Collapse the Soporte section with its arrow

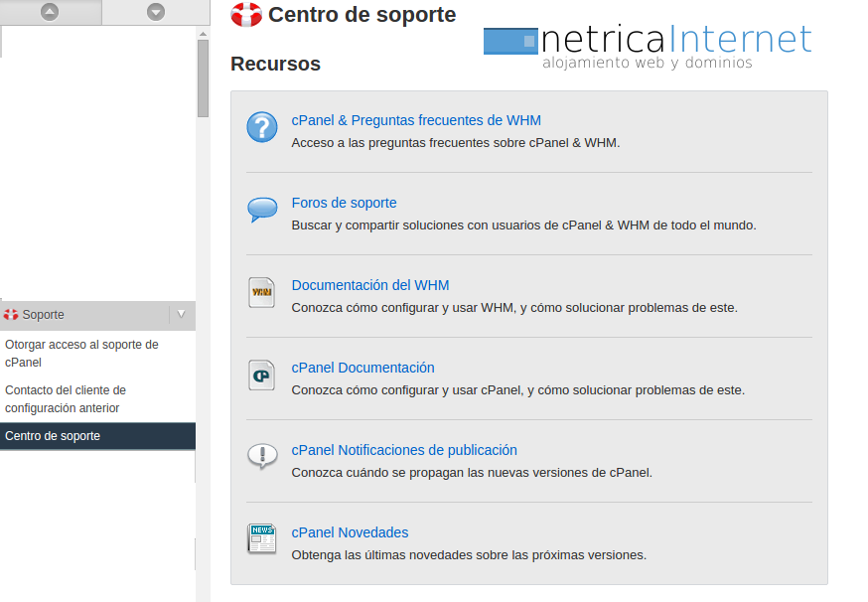[x=181, y=315]
